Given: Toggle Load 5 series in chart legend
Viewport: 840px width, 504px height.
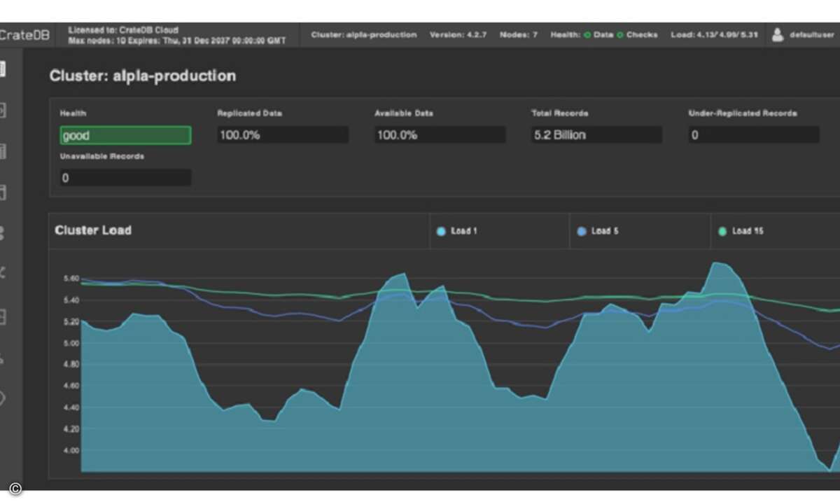Looking at the screenshot, I should pyautogui.click(x=598, y=231).
